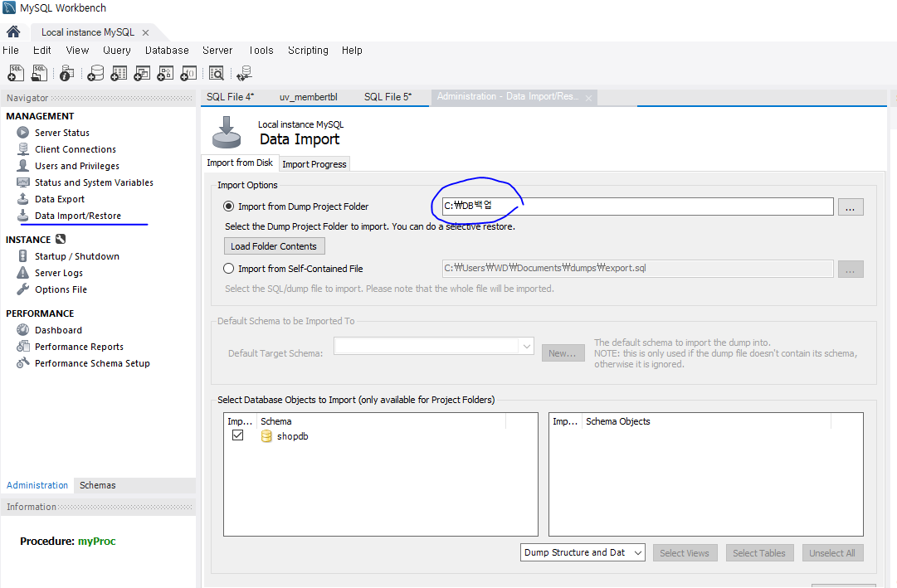
Task: Click the dump project folder path field
Action: 637,207
